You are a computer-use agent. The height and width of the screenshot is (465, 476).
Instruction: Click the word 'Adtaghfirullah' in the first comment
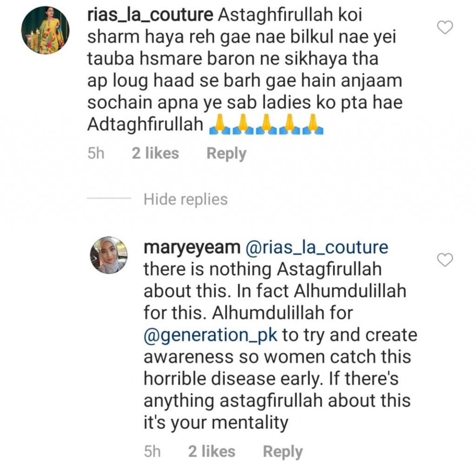click(x=145, y=124)
